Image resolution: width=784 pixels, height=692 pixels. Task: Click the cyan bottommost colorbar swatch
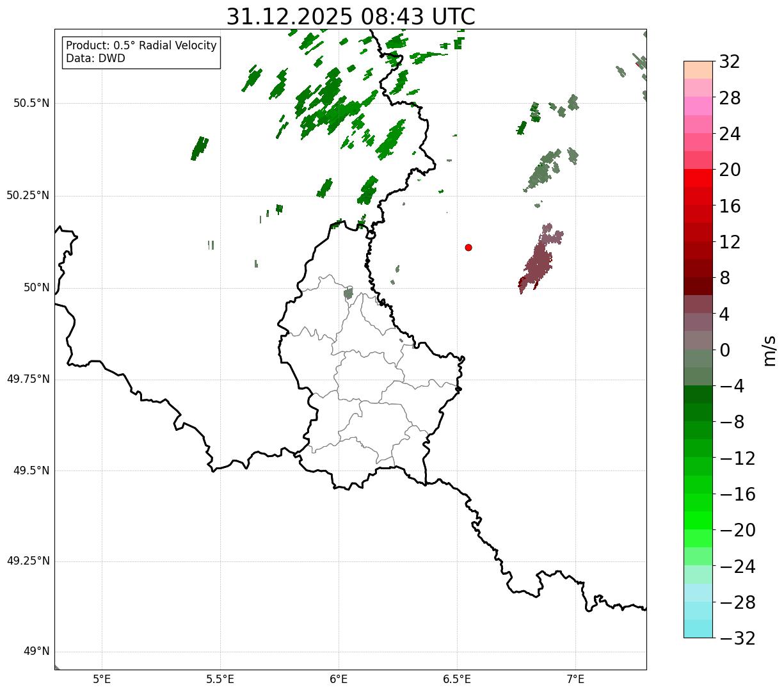tap(698, 629)
